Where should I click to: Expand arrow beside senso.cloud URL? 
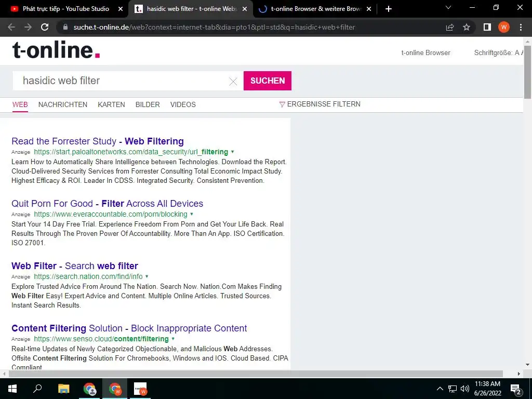click(173, 339)
